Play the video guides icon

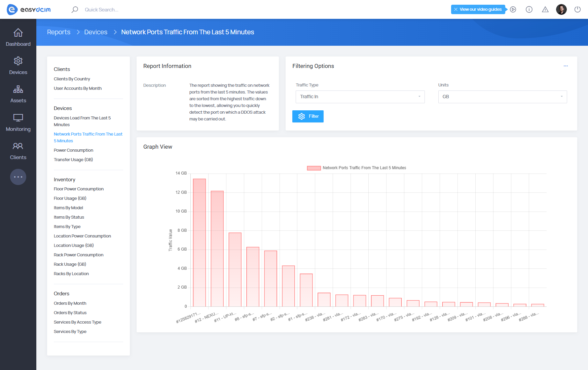click(513, 9)
